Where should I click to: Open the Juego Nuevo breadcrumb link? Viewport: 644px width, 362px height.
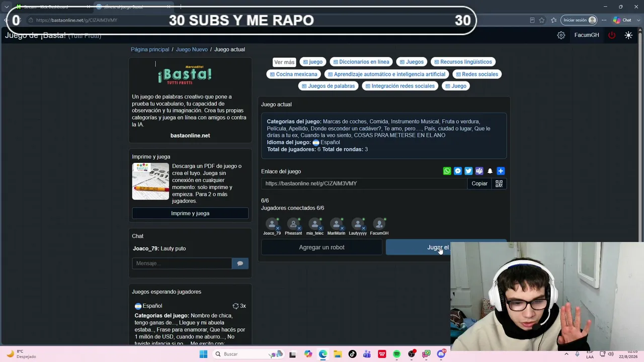192,49
